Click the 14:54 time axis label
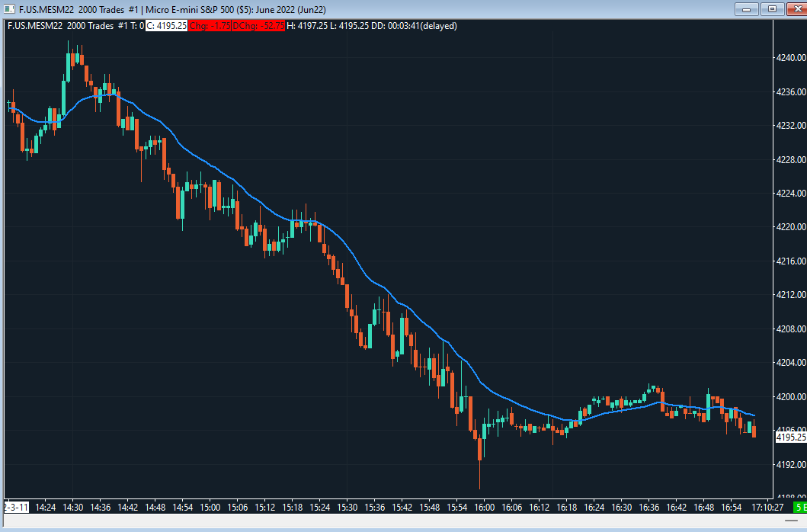Viewport: 807px width, 532px height. [183, 508]
